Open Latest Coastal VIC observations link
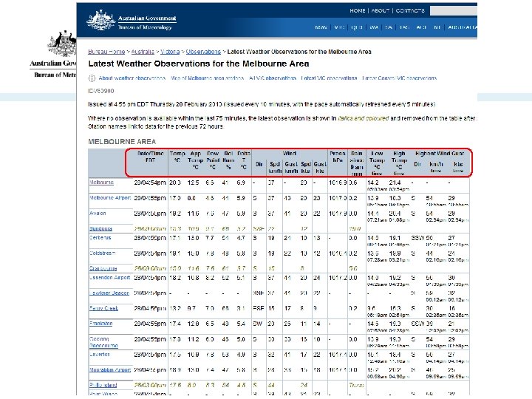This screenshot has height=399, width=532. tap(399, 78)
